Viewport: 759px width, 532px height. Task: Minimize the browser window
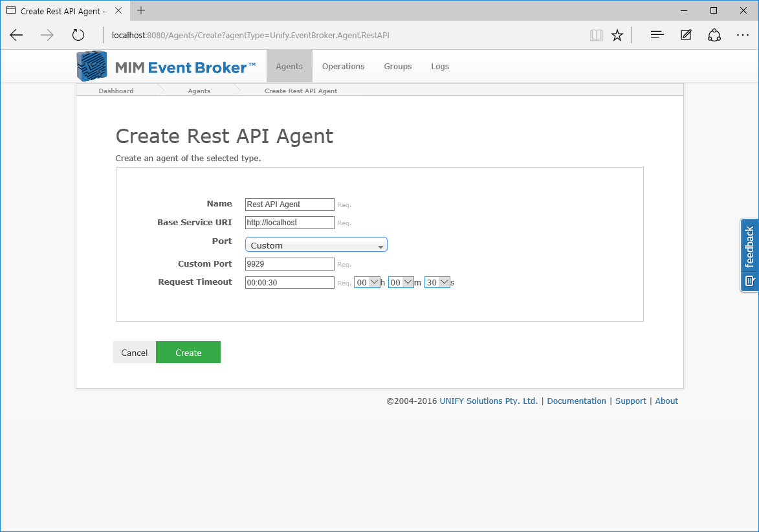684,10
